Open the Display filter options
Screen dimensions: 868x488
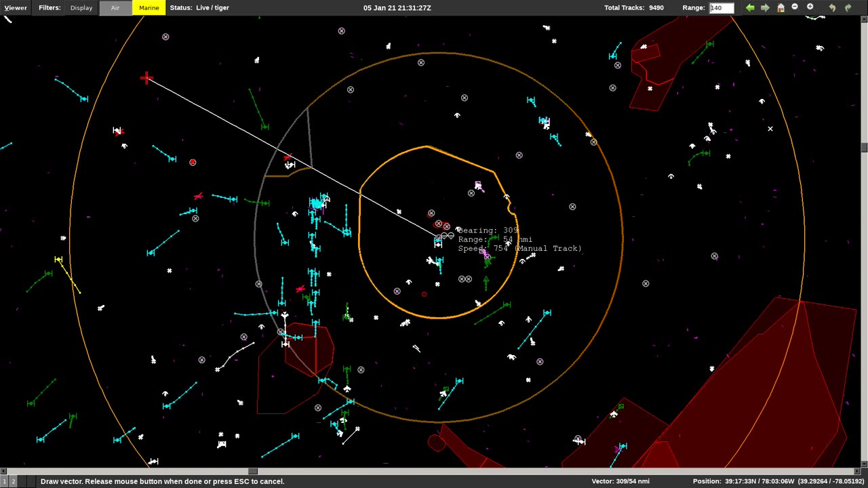81,8
